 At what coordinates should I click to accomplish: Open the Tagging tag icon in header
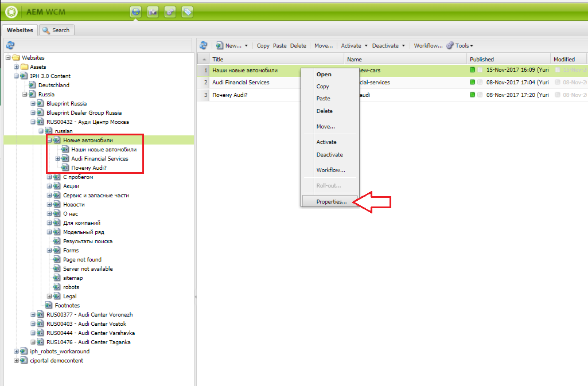point(187,12)
